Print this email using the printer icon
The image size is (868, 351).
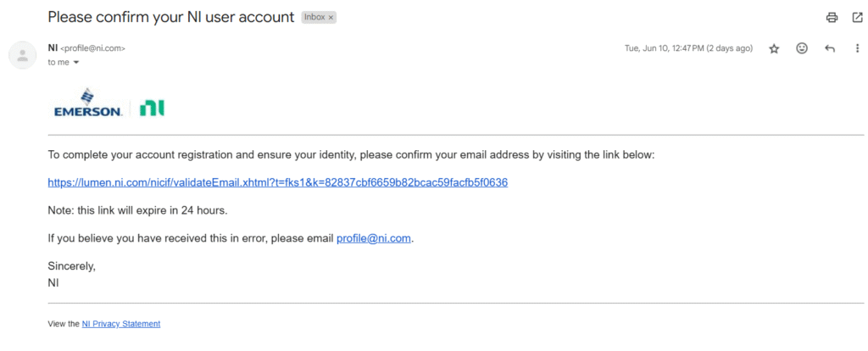tap(832, 18)
